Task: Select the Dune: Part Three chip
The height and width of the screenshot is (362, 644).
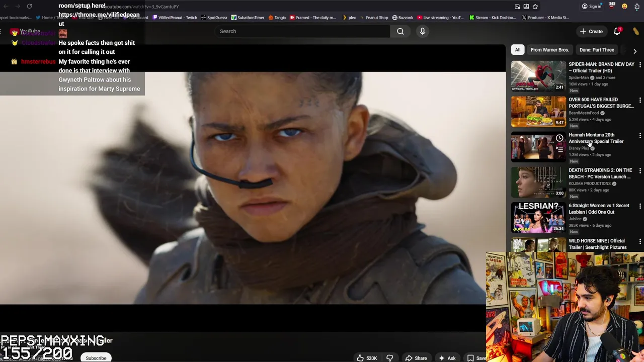Action: click(597, 50)
